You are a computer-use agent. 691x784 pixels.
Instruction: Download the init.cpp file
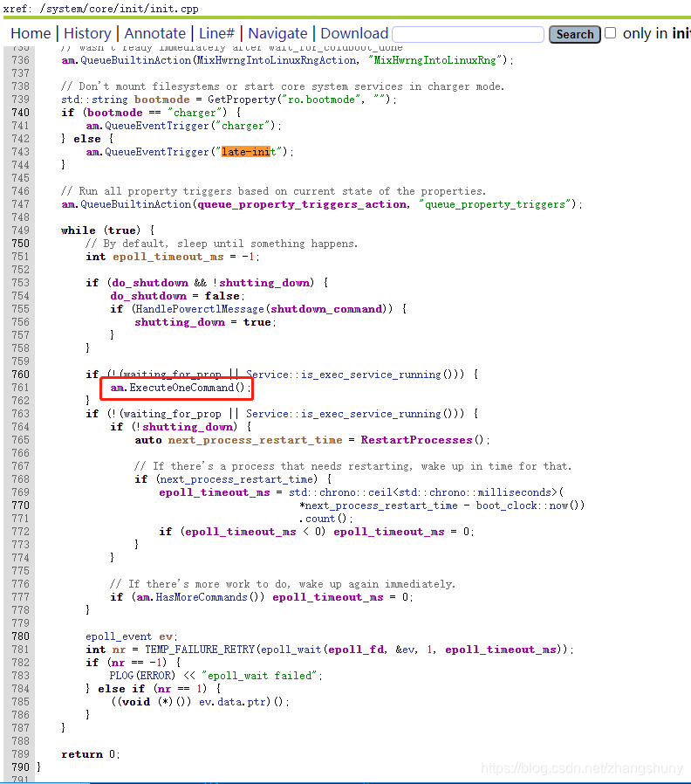coord(354,33)
